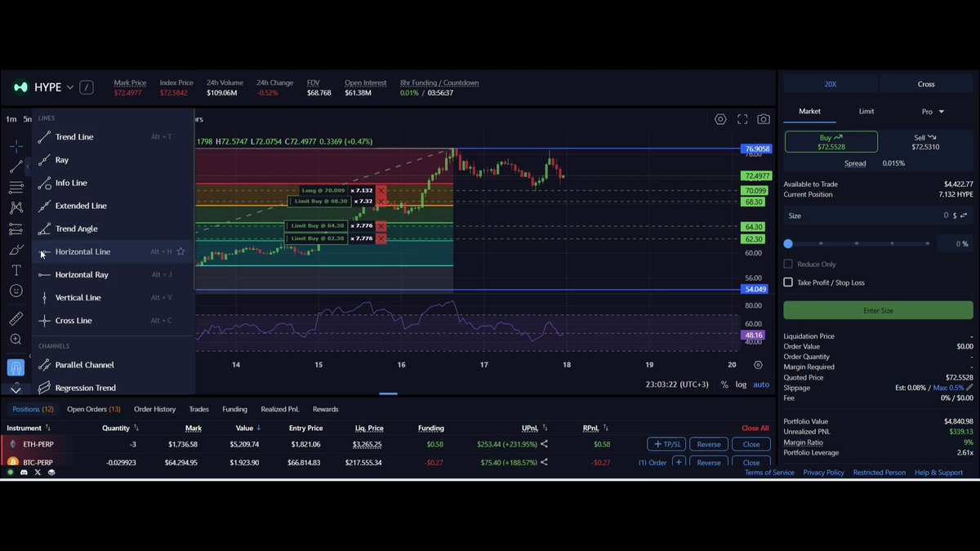
Task: Open the pattern tools in left toolbar
Action: tap(16, 208)
